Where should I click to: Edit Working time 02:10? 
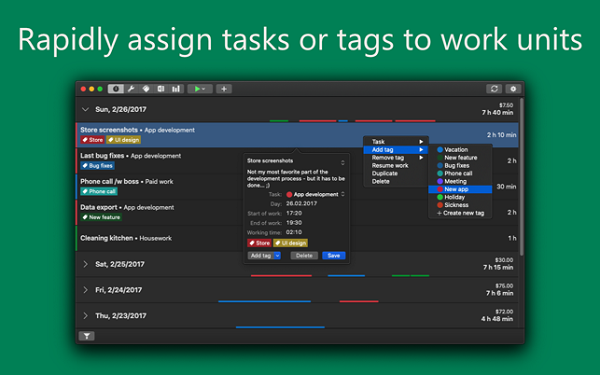294,232
